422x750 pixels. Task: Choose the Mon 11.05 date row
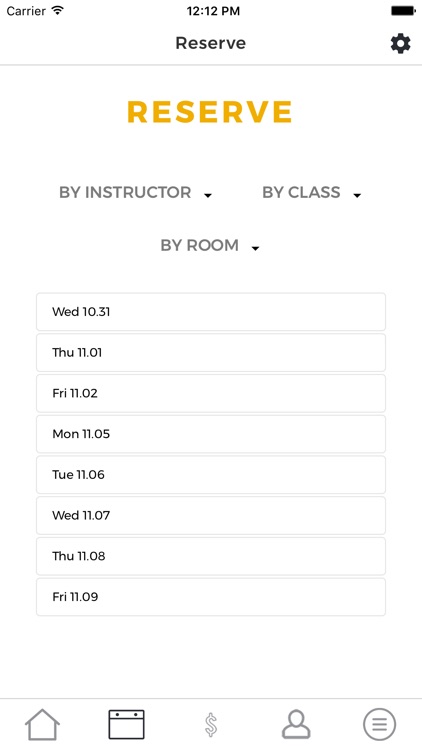(211, 434)
